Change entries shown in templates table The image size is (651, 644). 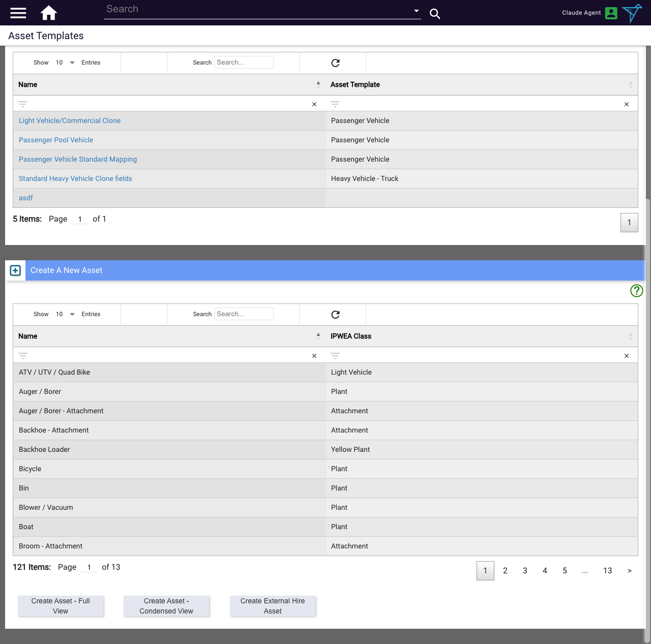click(x=65, y=63)
